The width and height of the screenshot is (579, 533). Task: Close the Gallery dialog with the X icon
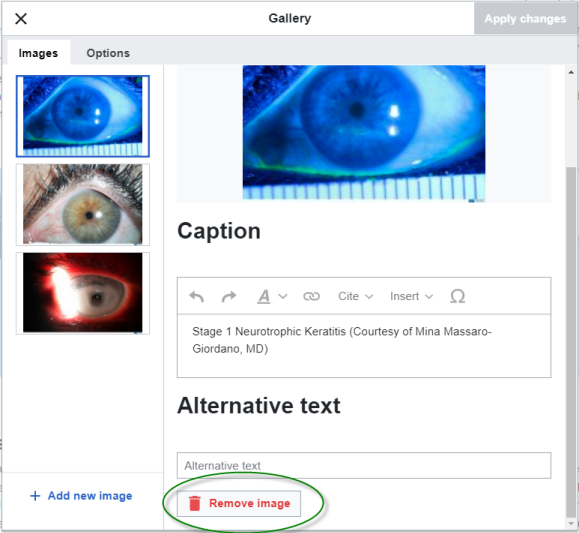pyautogui.click(x=21, y=18)
